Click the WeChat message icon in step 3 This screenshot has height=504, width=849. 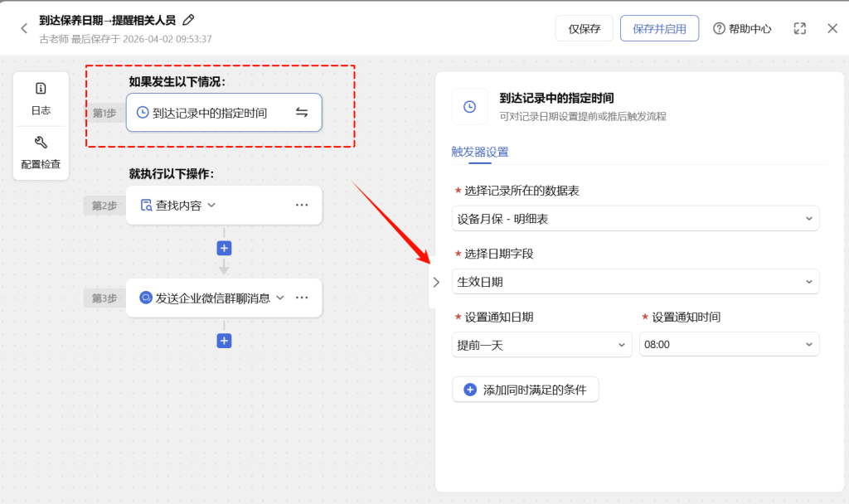tap(146, 298)
